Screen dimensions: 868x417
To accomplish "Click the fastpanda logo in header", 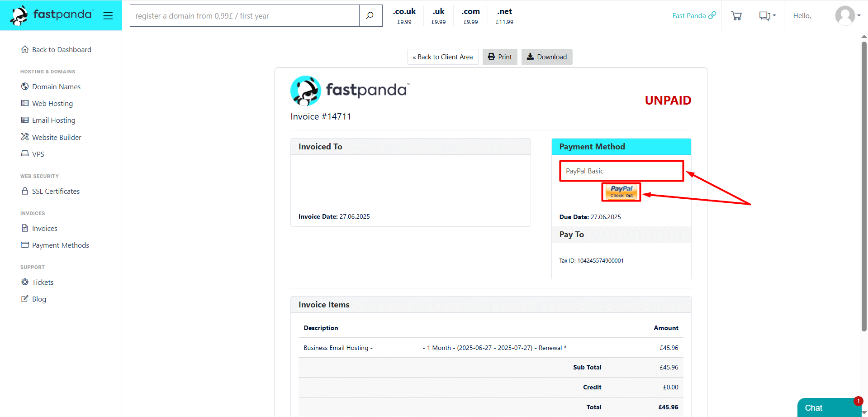I will [52, 15].
